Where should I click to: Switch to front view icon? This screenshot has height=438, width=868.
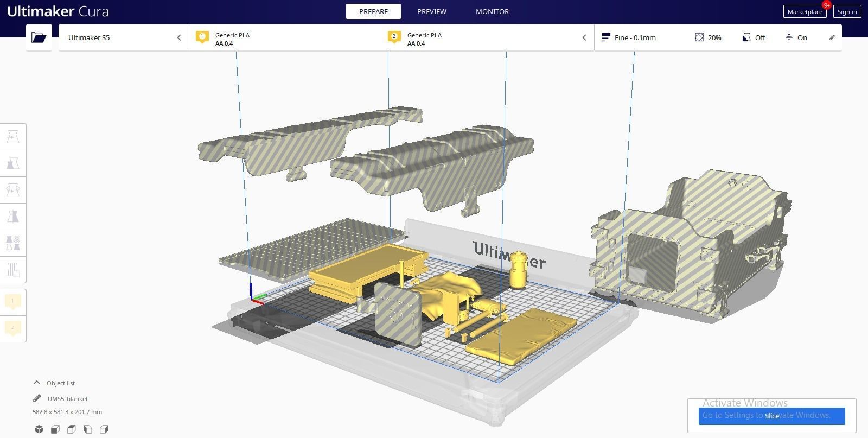point(55,429)
